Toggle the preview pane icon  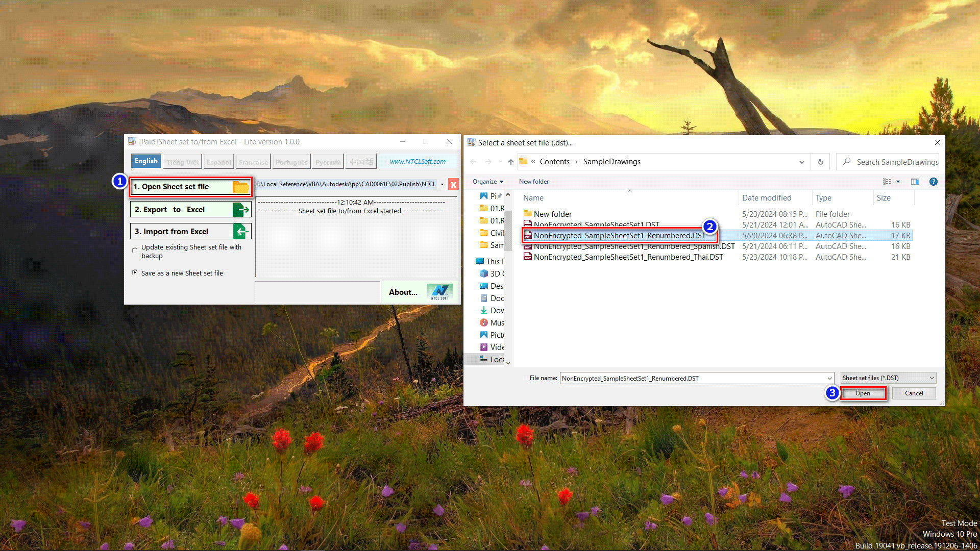pyautogui.click(x=915, y=182)
